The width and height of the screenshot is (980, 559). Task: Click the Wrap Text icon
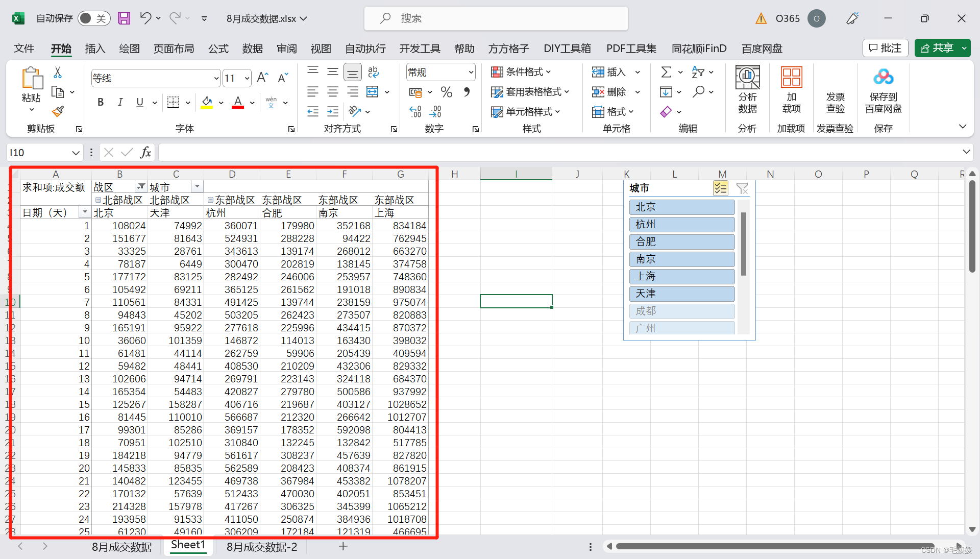[x=373, y=72]
